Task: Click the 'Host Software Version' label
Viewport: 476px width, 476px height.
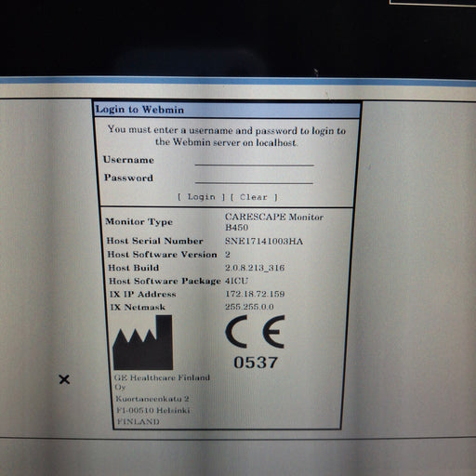Action: coord(162,255)
